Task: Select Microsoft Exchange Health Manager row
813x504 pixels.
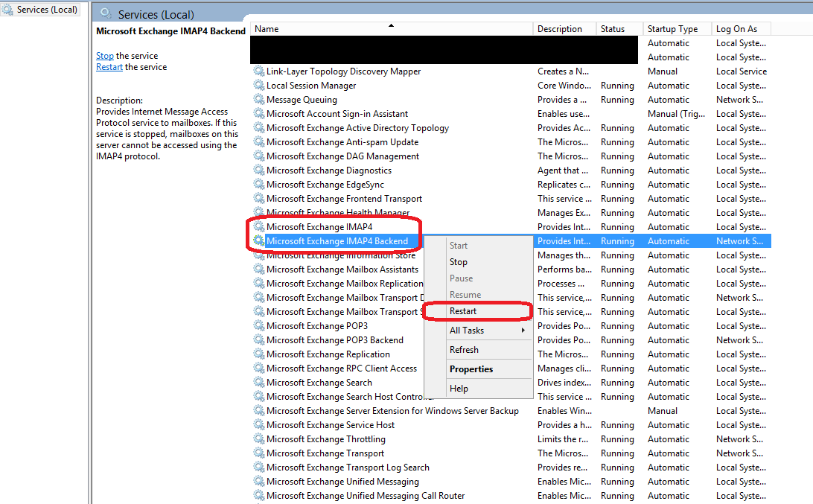Action: coord(511,213)
